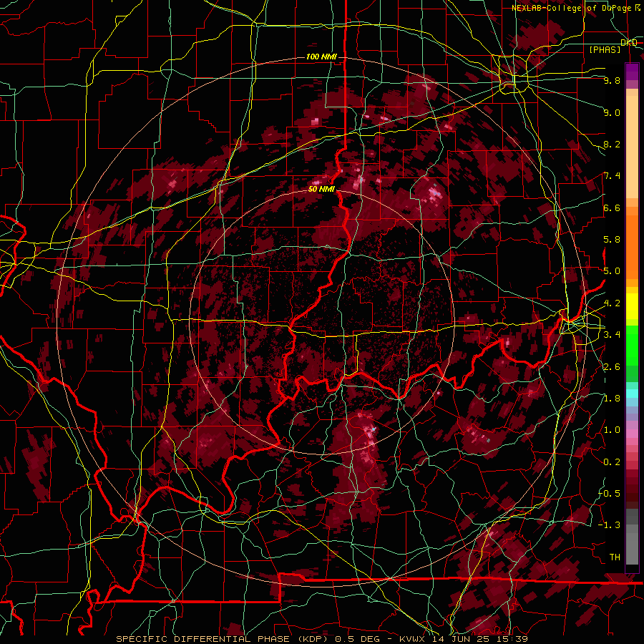Click the 5.8 value on color scale
The width and height of the screenshot is (644, 644).
(612, 240)
